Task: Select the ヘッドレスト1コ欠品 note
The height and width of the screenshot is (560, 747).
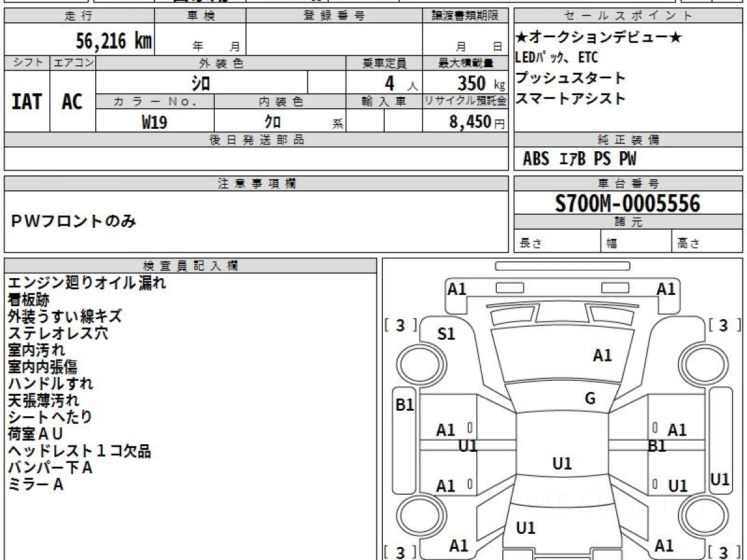Action: click(x=80, y=450)
